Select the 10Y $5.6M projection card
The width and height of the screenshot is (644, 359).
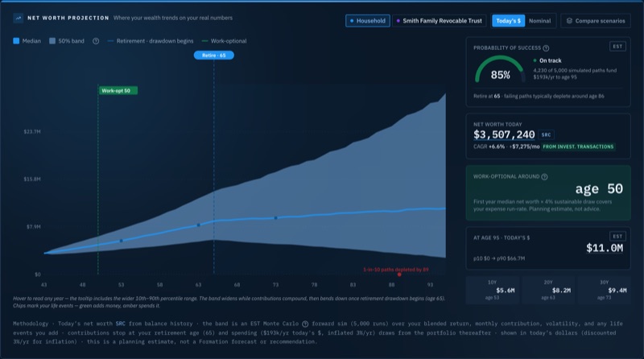493,290
